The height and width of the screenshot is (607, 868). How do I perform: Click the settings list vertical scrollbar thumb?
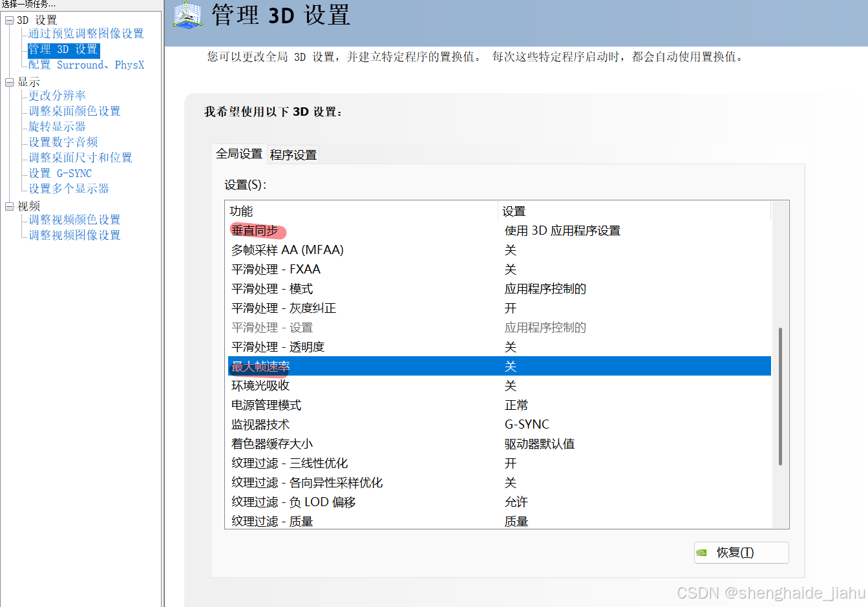(x=781, y=396)
